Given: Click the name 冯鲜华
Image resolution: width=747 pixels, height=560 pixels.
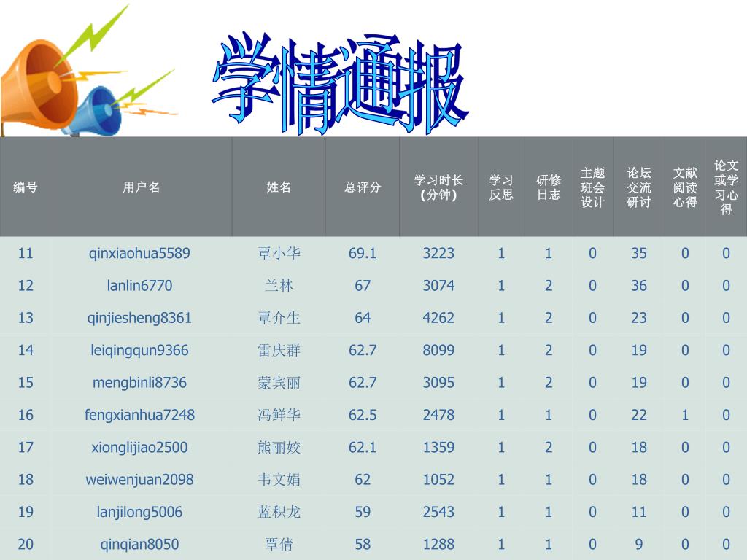Looking at the screenshot, I should (279, 415).
